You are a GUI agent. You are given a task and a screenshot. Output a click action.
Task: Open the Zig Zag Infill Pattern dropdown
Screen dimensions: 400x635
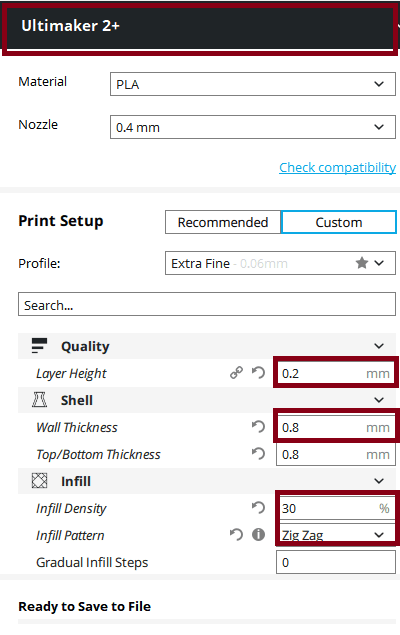336,535
